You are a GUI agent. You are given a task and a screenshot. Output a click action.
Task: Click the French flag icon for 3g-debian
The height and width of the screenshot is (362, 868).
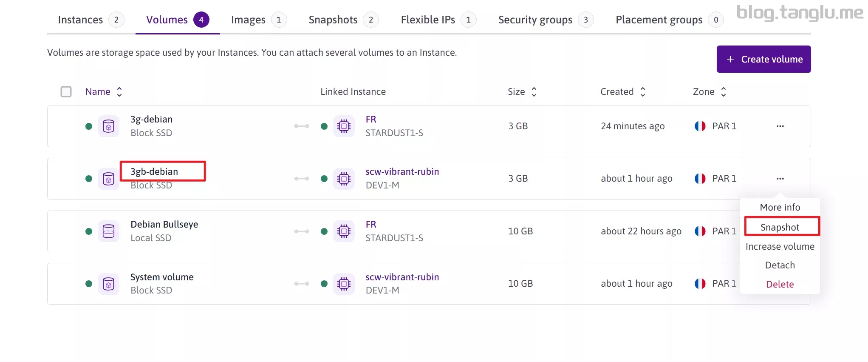click(x=700, y=126)
